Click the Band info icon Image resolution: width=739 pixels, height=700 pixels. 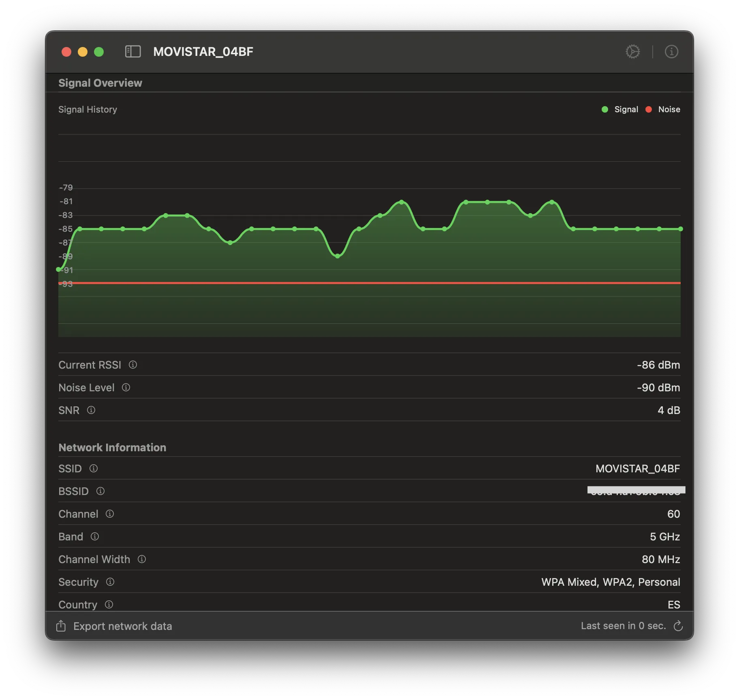click(95, 536)
